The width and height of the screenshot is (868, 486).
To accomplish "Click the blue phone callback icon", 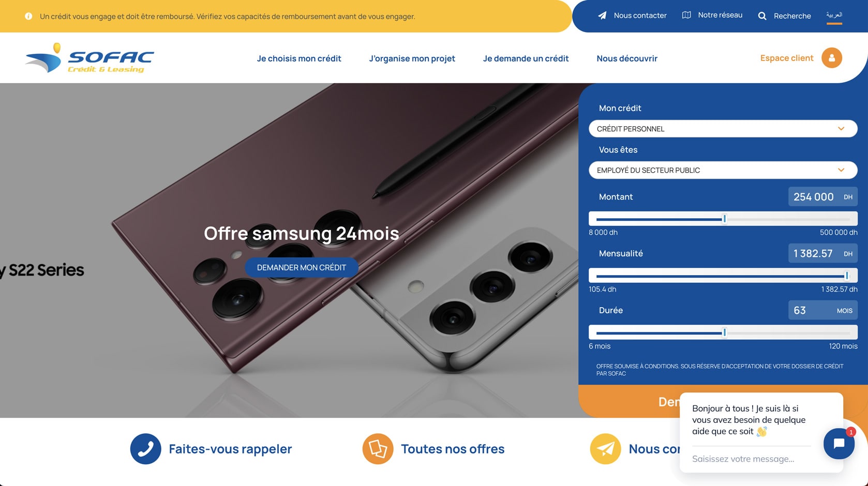I will pos(145,449).
